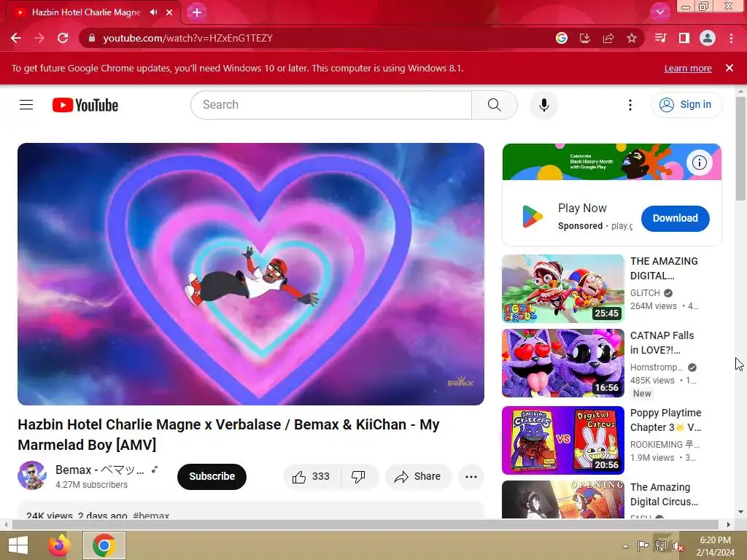Click the Chrome taskbar icon

104,545
